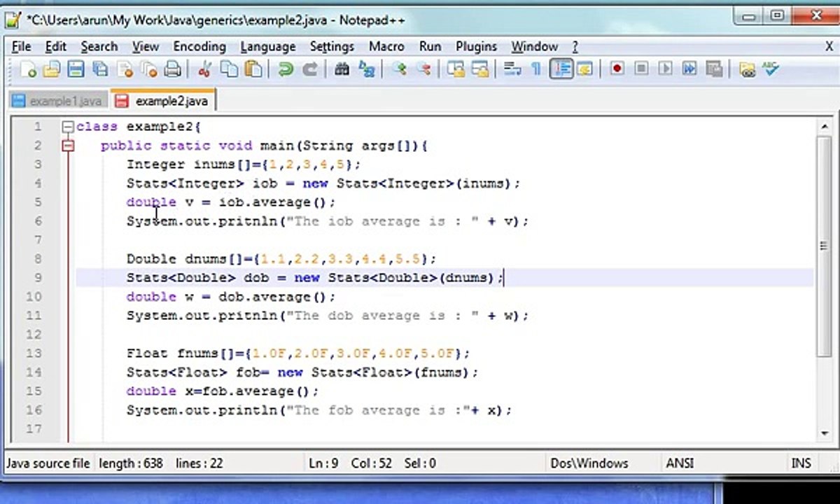Image resolution: width=840 pixels, height=504 pixels.
Task: Open the View menu
Action: pyautogui.click(x=146, y=46)
